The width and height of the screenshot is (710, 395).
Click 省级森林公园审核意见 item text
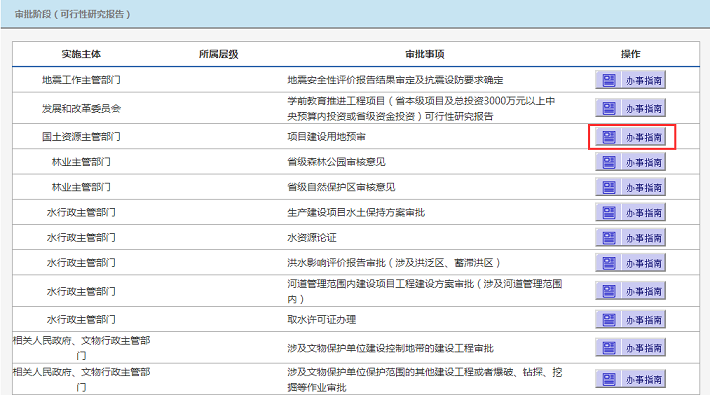tap(336, 162)
